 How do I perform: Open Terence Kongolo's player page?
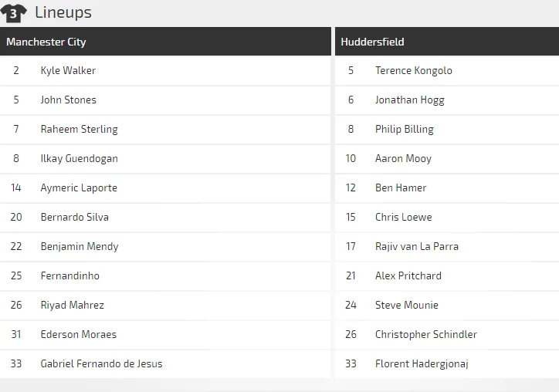click(x=413, y=70)
